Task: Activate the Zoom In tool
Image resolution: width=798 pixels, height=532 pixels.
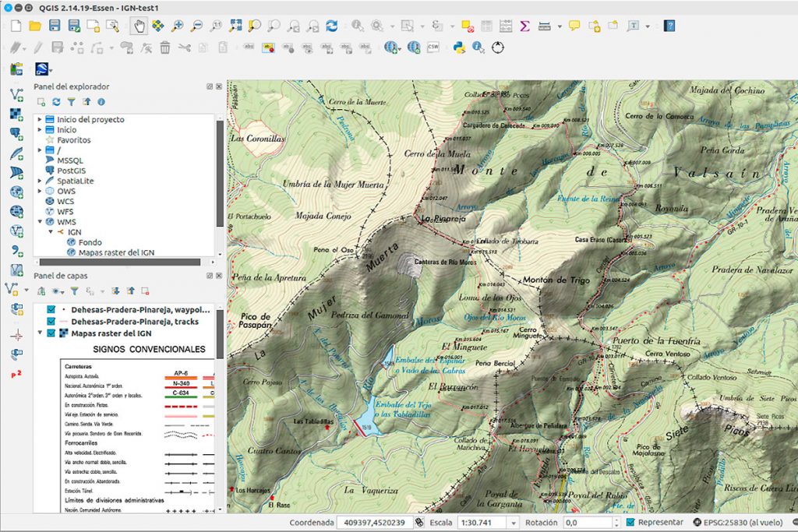Action: pyautogui.click(x=175, y=24)
